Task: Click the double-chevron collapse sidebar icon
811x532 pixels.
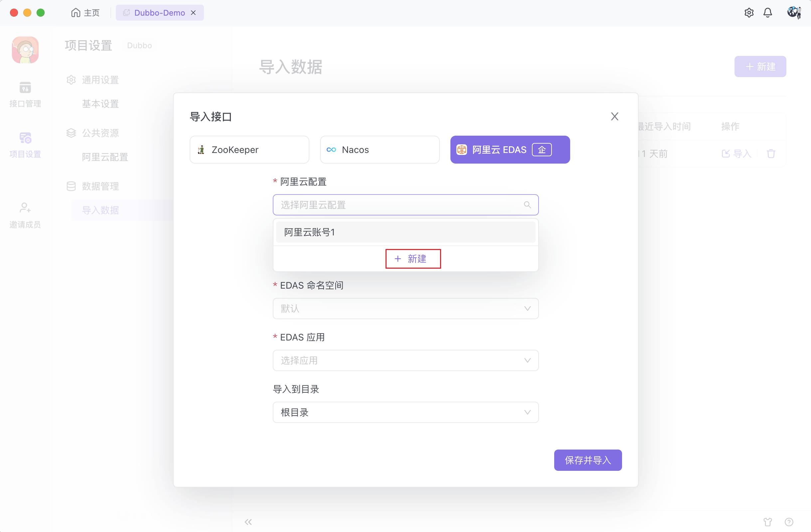Action: (248, 522)
